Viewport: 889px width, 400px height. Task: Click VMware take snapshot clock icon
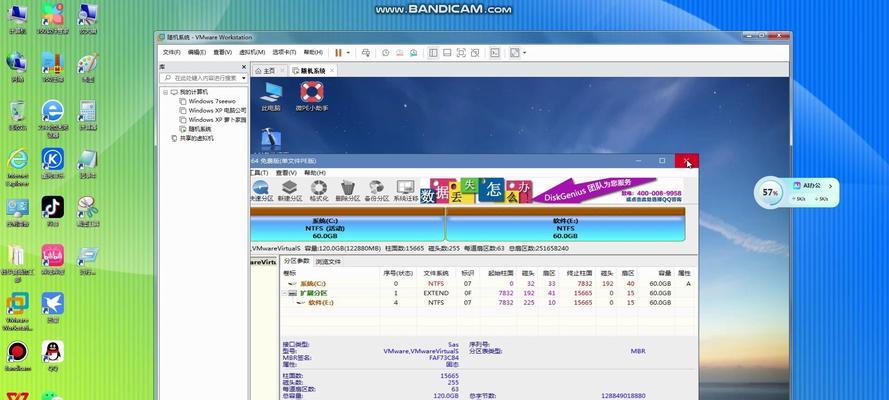(386, 53)
